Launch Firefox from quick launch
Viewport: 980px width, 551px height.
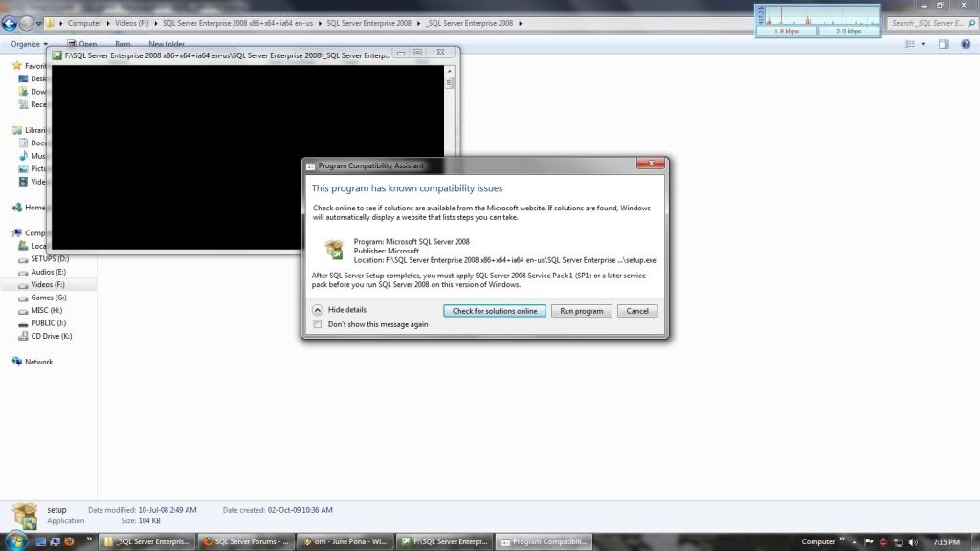tap(69, 541)
